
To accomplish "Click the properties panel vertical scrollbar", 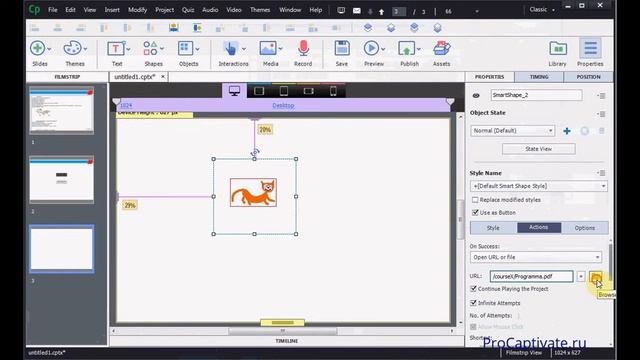I will [x=611, y=261].
